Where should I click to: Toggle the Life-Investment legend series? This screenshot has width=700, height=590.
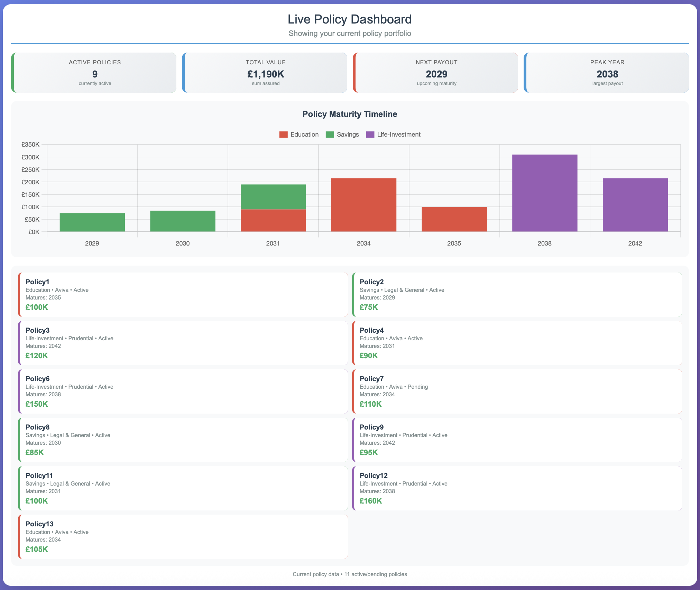pos(398,135)
